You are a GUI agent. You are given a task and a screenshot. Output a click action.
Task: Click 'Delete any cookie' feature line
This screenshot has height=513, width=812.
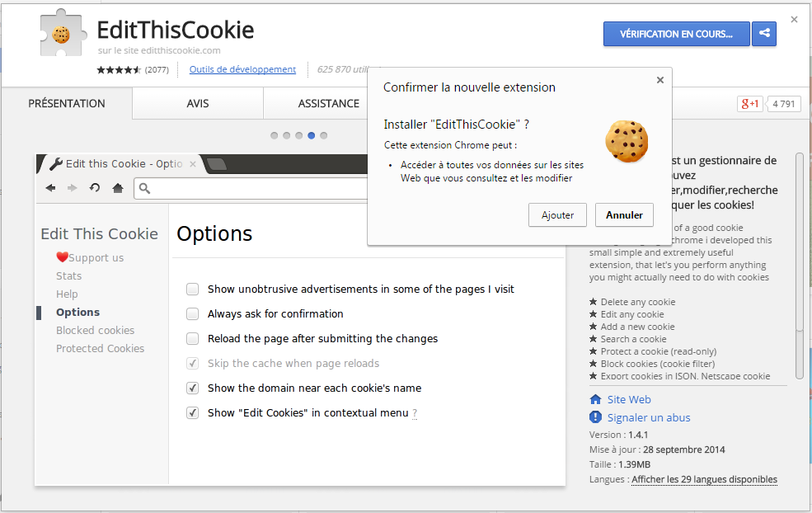(637, 302)
